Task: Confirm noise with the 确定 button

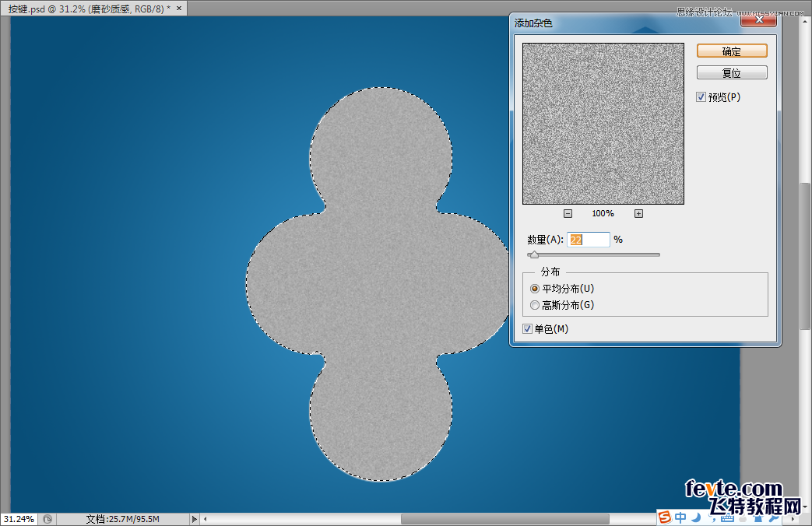Action: [732, 51]
